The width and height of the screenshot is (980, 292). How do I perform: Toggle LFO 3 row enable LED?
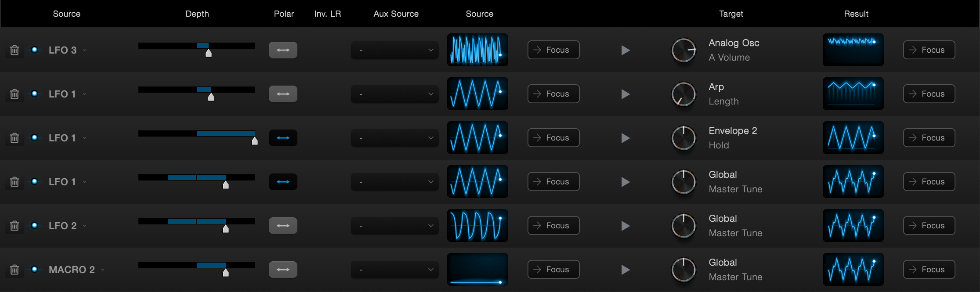tap(34, 50)
